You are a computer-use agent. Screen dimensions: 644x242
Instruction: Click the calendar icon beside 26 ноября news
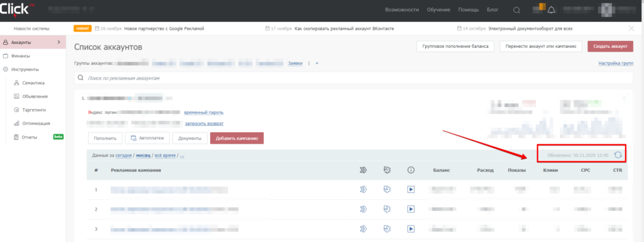(x=97, y=28)
